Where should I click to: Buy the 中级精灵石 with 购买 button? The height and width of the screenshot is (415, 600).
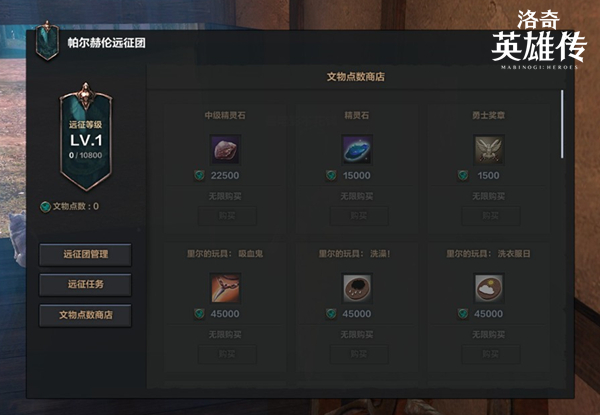click(x=227, y=216)
